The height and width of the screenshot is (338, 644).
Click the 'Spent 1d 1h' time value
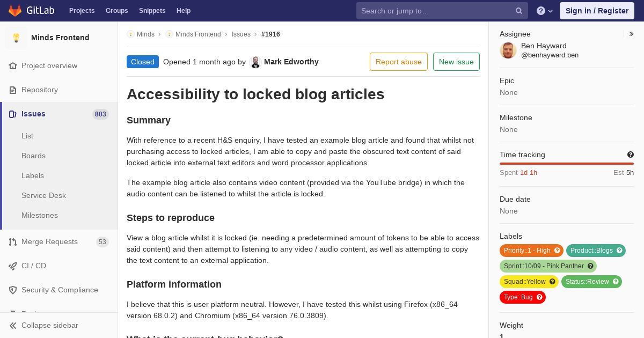pos(518,173)
